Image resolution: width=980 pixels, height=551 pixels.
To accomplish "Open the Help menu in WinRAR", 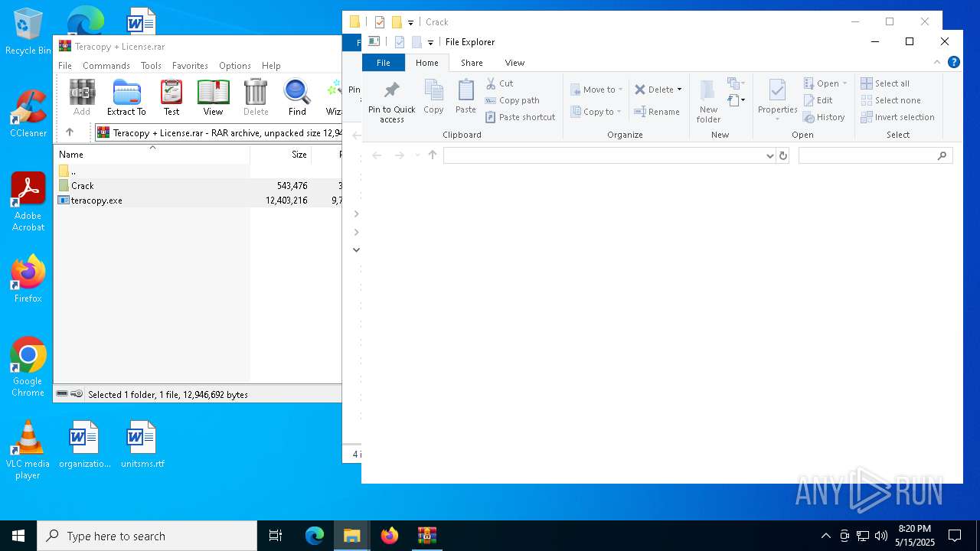I will 271,66.
